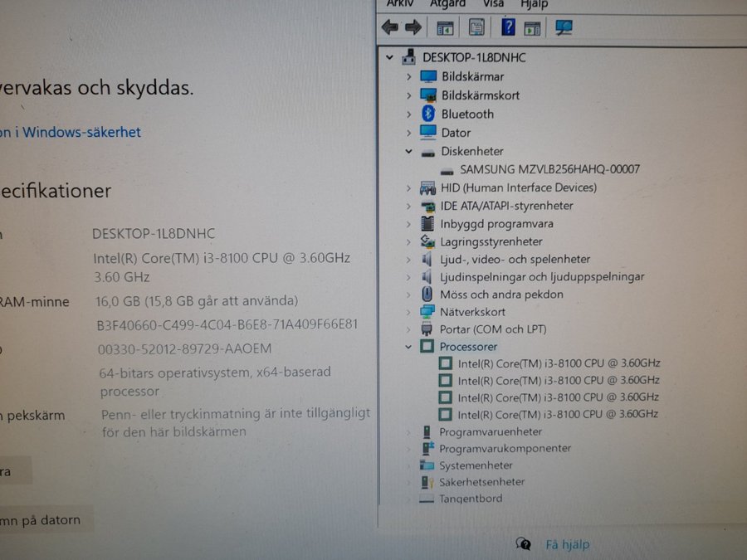Click the scan for hardware changes icon

click(x=564, y=27)
